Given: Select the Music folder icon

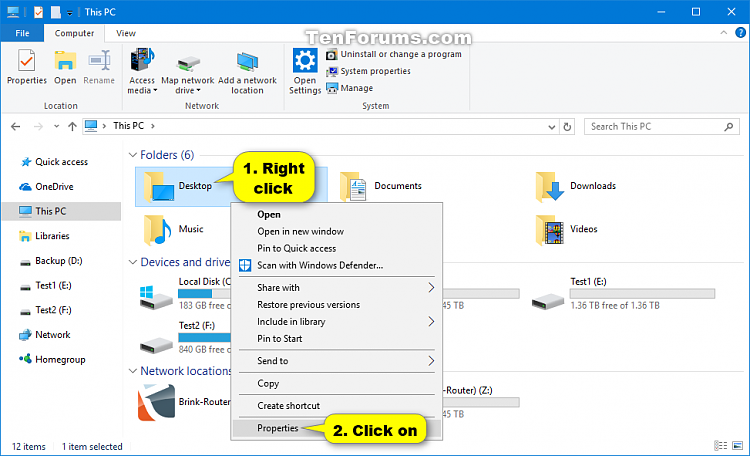Looking at the screenshot, I should pos(158,230).
